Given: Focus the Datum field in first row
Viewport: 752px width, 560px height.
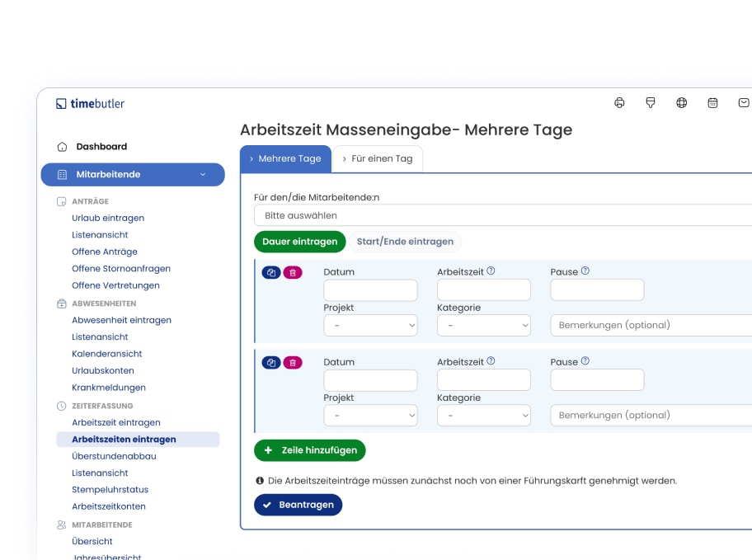Looking at the screenshot, I should (371, 290).
